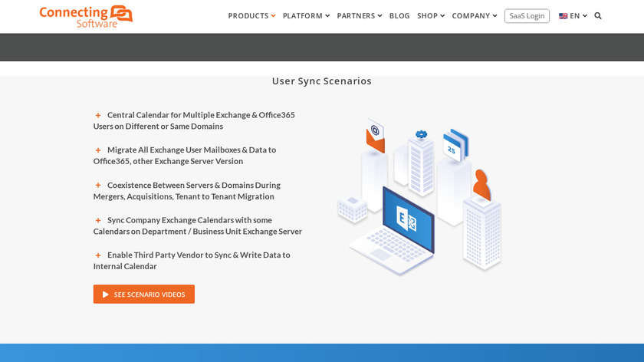Click the blue gear icon atop building
Image resolution: width=644 pixels, height=362 pixels.
tap(421, 134)
